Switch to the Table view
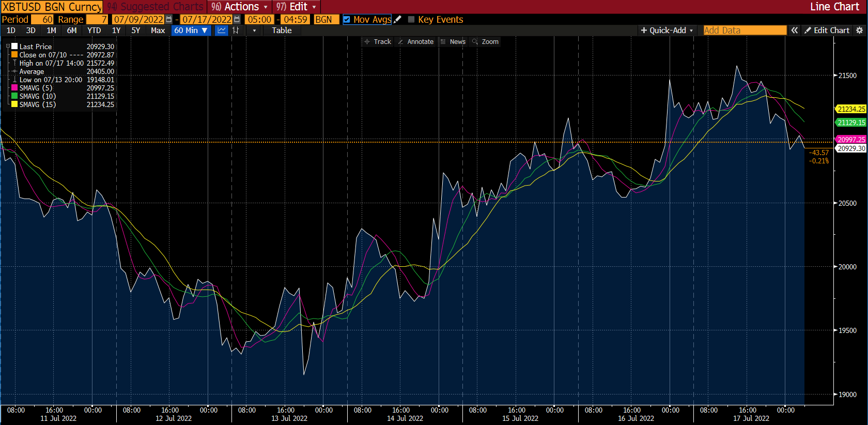Viewport: 868px width, 425px height. point(282,31)
